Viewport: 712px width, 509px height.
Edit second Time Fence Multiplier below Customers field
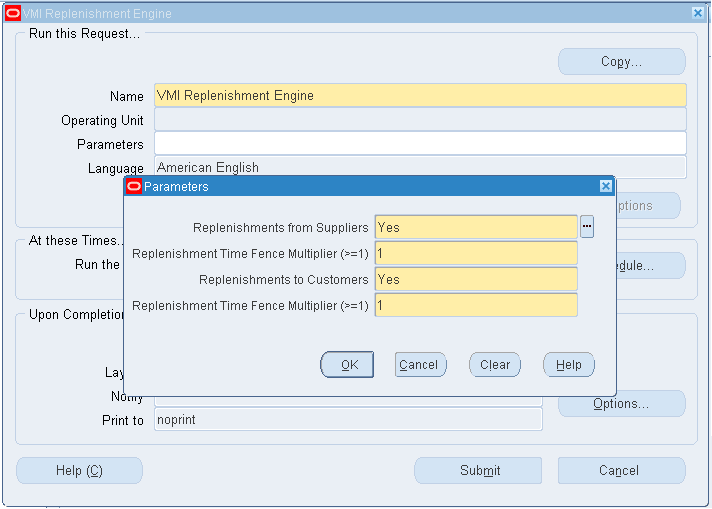(476, 305)
